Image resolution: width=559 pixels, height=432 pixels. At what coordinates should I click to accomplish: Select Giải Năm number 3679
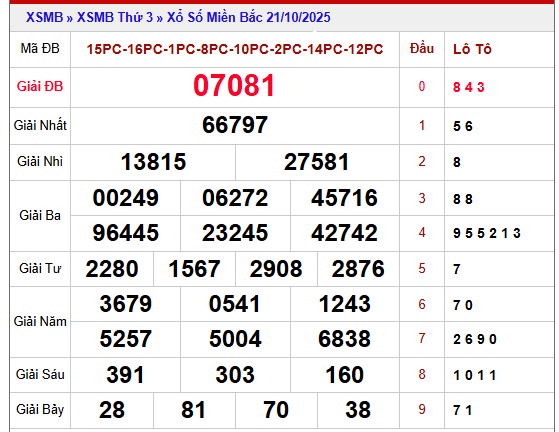pyautogui.click(x=125, y=304)
